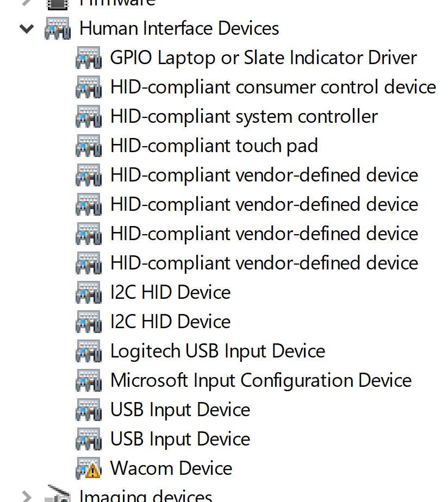The height and width of the screenshot is (502, 448).
Task: Select the Wacom Device entry
Action: coord(171,468)
